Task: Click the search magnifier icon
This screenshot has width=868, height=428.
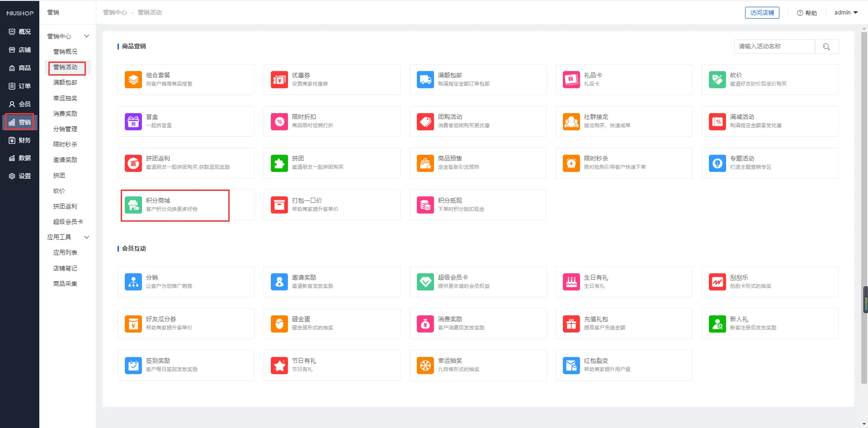Action: [826, 47]
